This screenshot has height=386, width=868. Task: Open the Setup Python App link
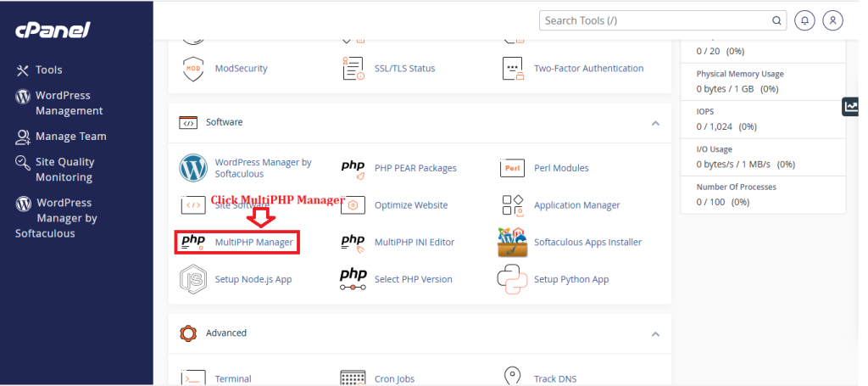click(x=571, y=280)
